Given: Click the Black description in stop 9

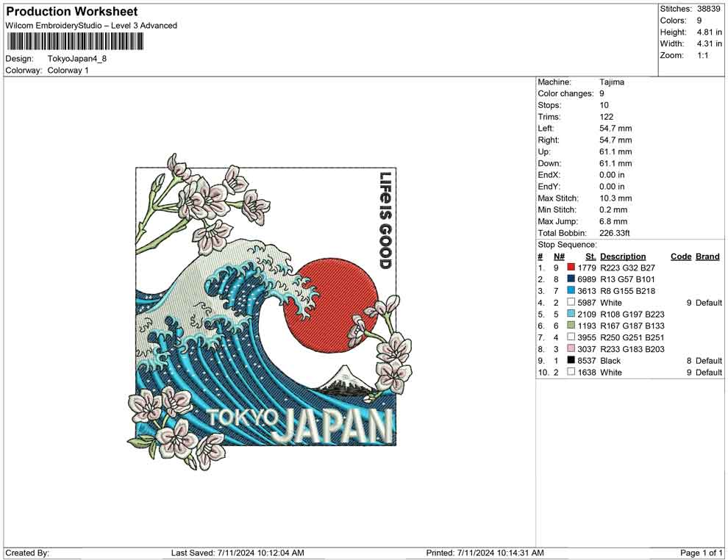Looking at the screenshot, I should tap(610, 361).
